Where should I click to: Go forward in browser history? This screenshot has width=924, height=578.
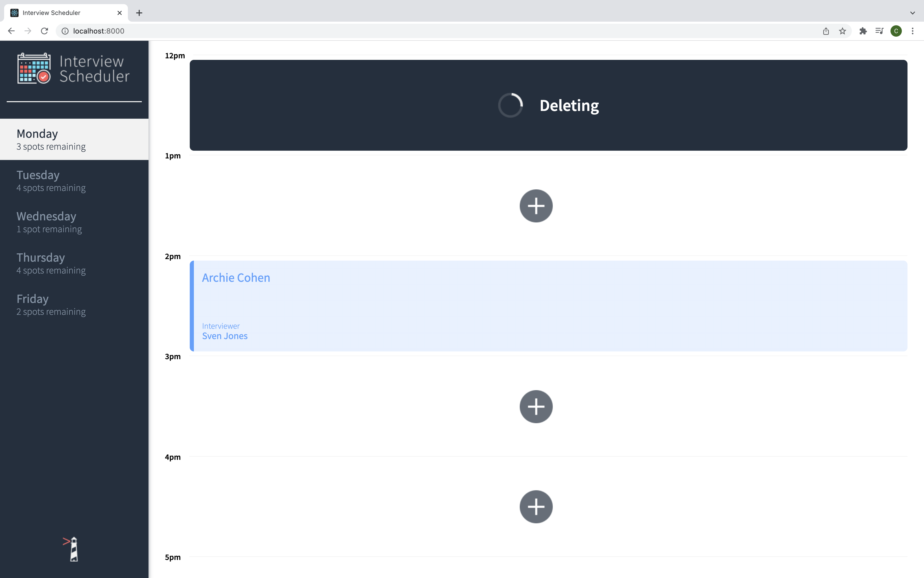pyautogui.click(x=28, y=31)
